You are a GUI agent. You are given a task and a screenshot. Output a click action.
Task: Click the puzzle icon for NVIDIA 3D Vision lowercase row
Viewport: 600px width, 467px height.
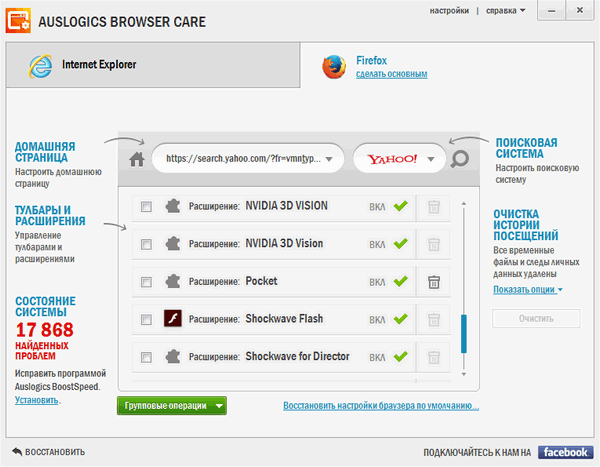[173, 244]
